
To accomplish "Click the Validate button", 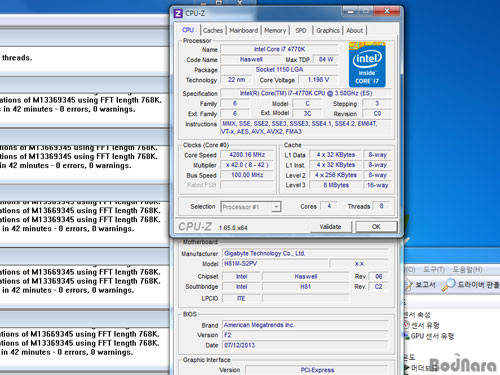I will coord(330,227).
